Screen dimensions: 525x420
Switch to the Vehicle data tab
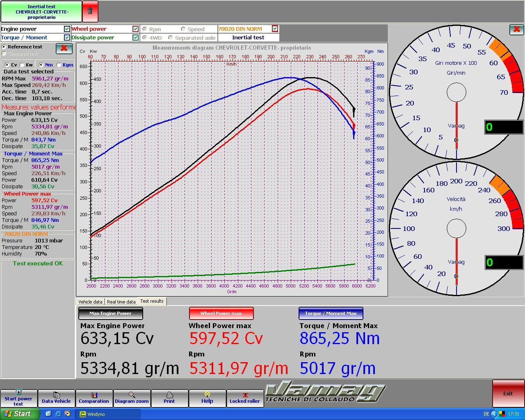pyautogui.click(x=90, y=302)
